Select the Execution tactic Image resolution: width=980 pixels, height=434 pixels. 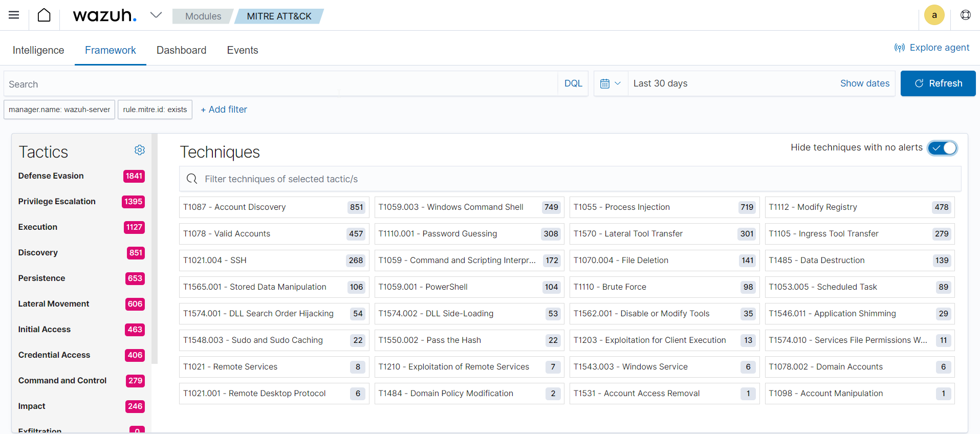pyautogui.click(x=81, y=227)
